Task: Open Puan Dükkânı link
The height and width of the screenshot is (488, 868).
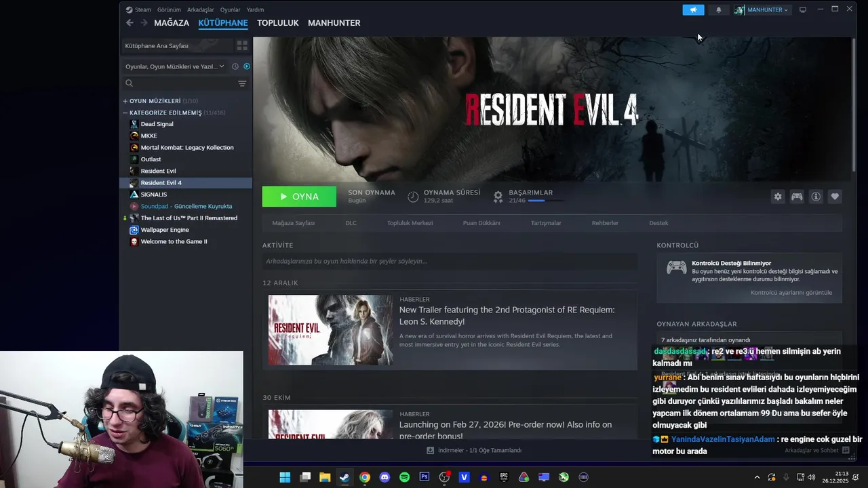Action: click(481, 223)
